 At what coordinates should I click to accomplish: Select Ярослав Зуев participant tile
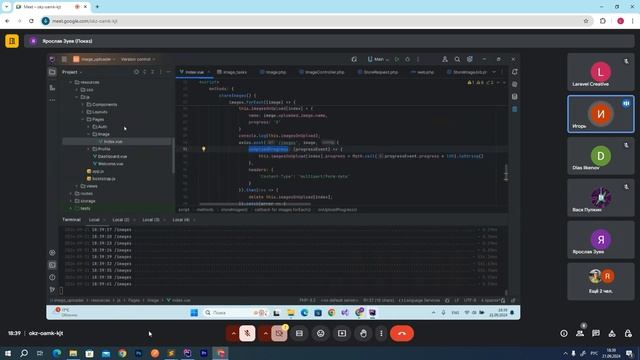tap(601, 240)
